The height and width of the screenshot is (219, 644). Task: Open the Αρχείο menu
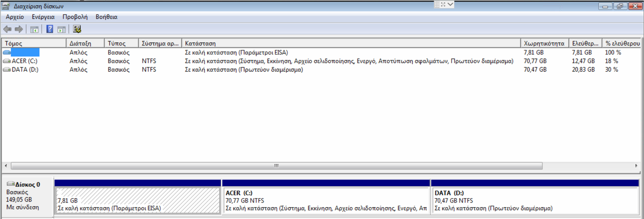pyautogui.click(x=15, y=17)
